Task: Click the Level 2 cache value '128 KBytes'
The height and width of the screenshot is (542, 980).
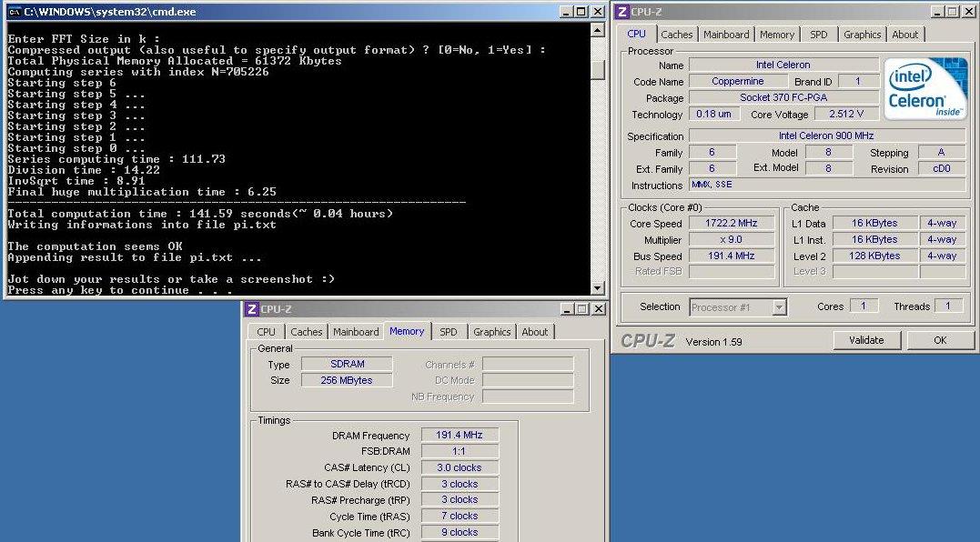Action: [x=875, y=256]
